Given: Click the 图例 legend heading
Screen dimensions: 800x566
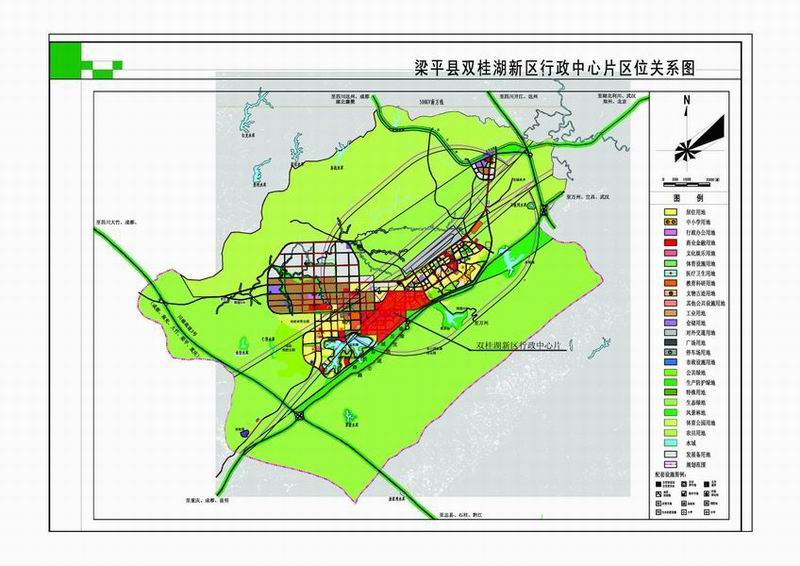Looking at the screenshot, I should 689,198.
